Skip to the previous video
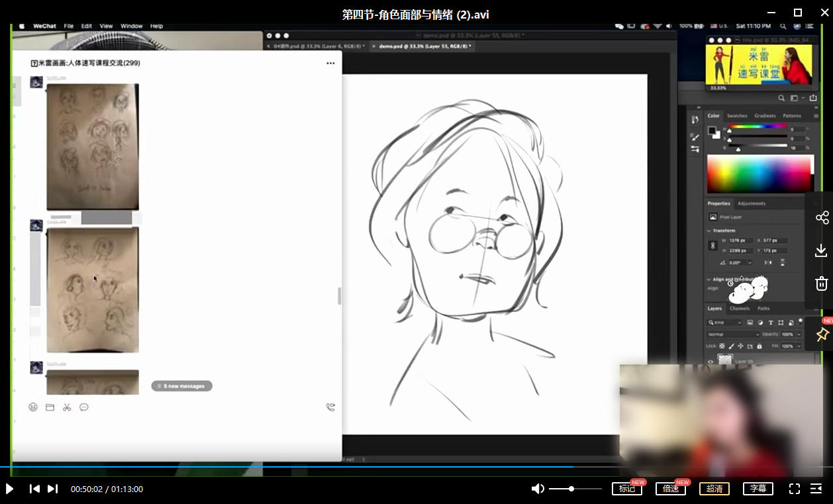 [34, 489]
